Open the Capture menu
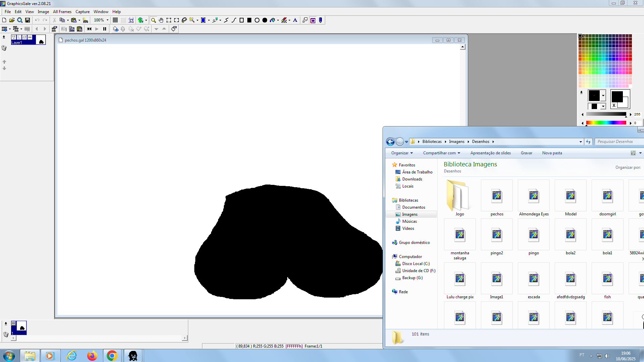 click(x=83, y=11)
